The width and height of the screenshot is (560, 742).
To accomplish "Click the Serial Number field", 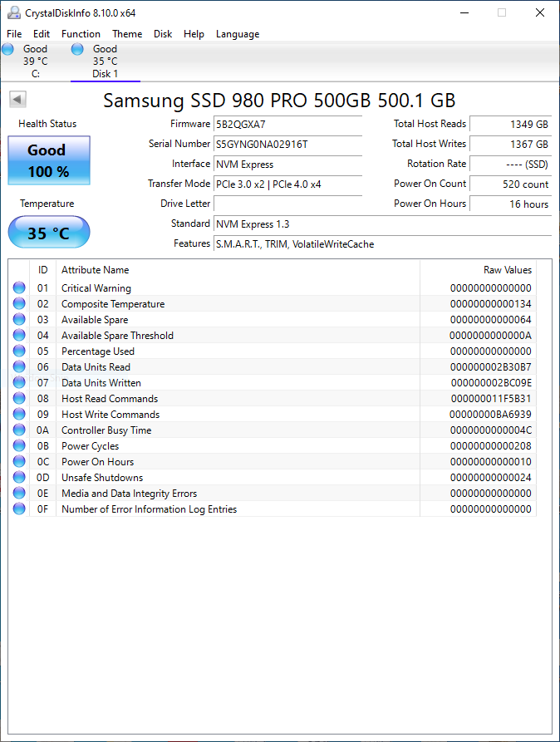I will [x=287, y=145].
